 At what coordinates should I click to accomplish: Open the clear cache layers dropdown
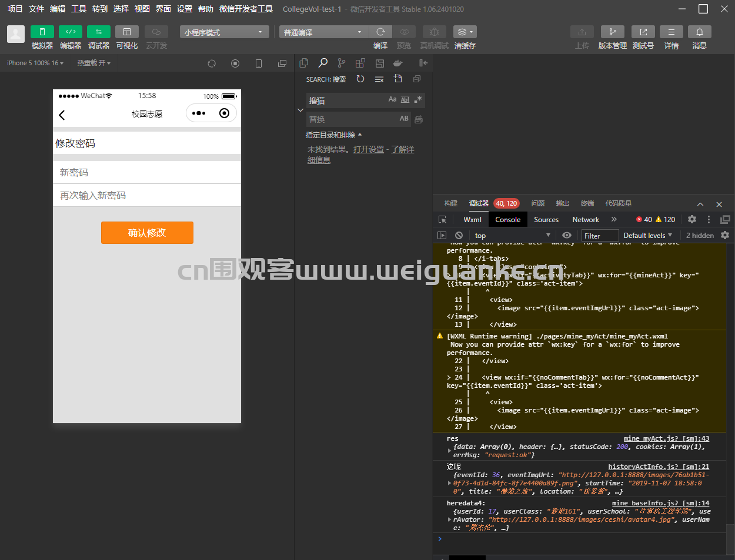(465, 32)
